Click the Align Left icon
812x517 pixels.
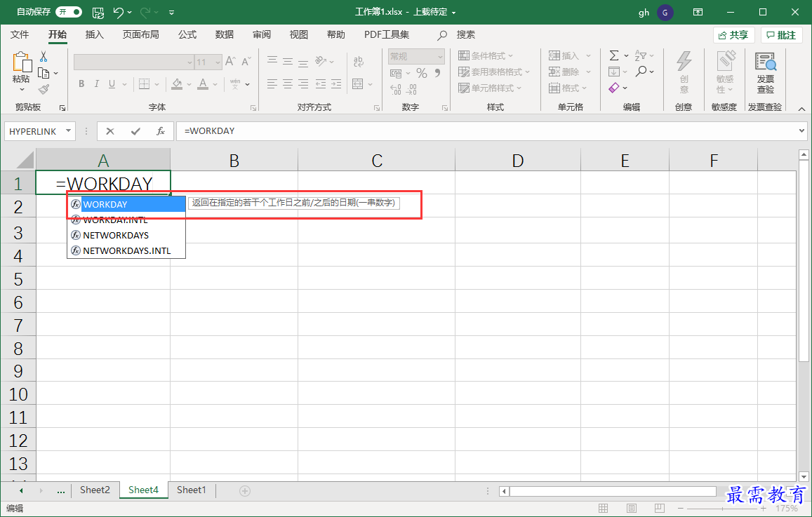click(x=272, y=84)
